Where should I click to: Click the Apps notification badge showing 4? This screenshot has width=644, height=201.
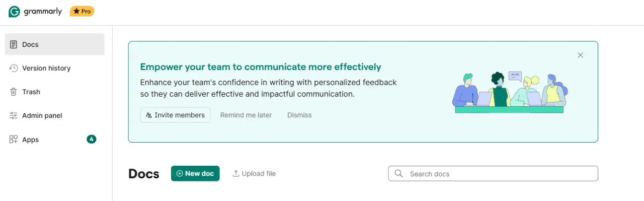click(x=91, y=139)
